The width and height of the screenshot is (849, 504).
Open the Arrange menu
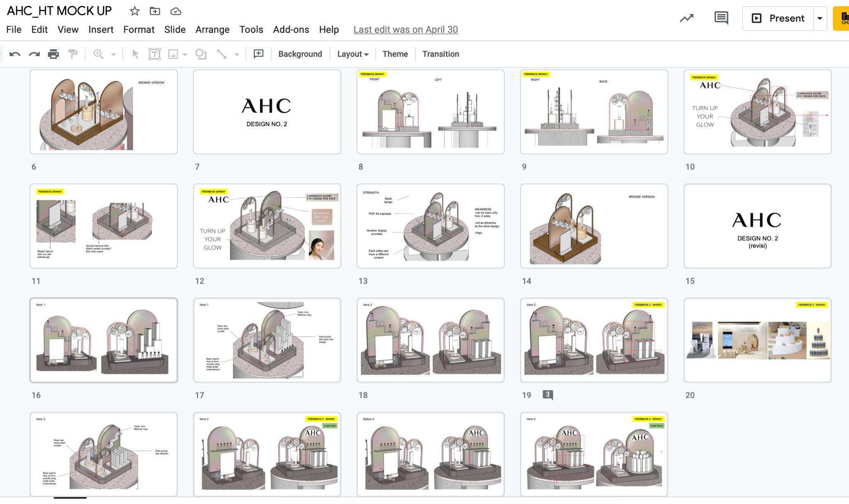pos(213,29)
